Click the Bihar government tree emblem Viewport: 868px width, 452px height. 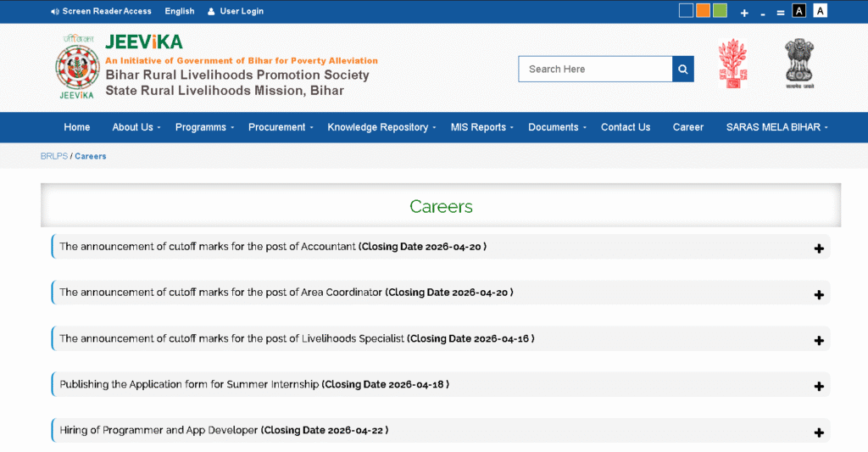pyautogui.click(x=732, y=63)
